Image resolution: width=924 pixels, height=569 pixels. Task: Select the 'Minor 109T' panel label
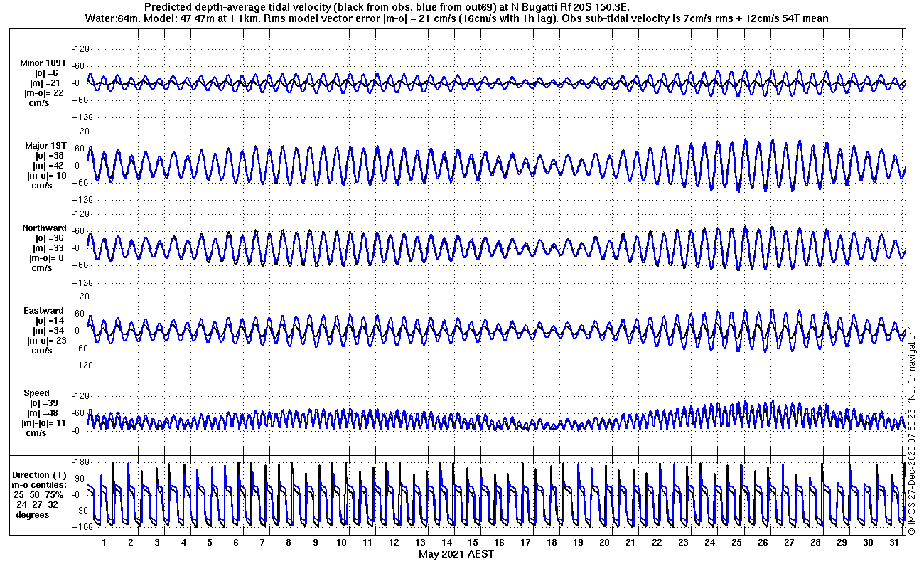coord(43,63)
